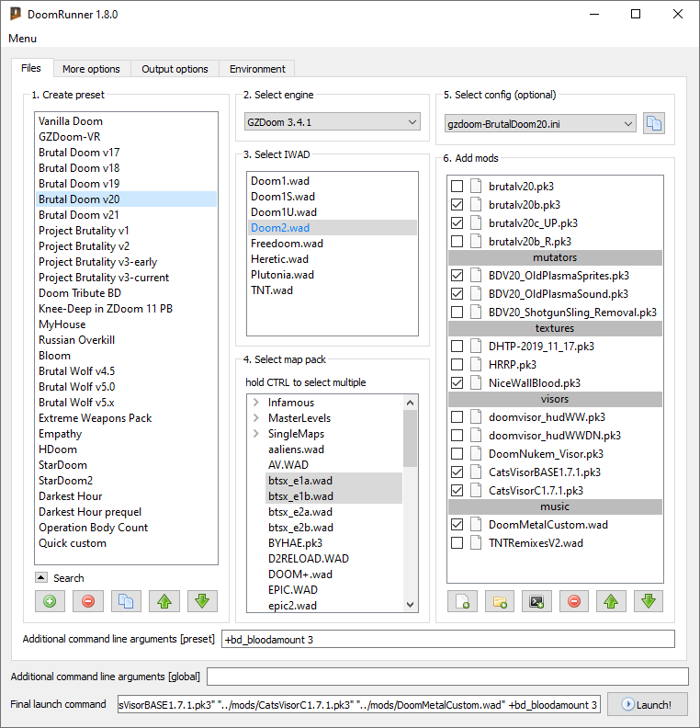The width and height of the screenshot is (700, 728).
Task: Move preset up with green arrow
Action: (x=164, y=601)
